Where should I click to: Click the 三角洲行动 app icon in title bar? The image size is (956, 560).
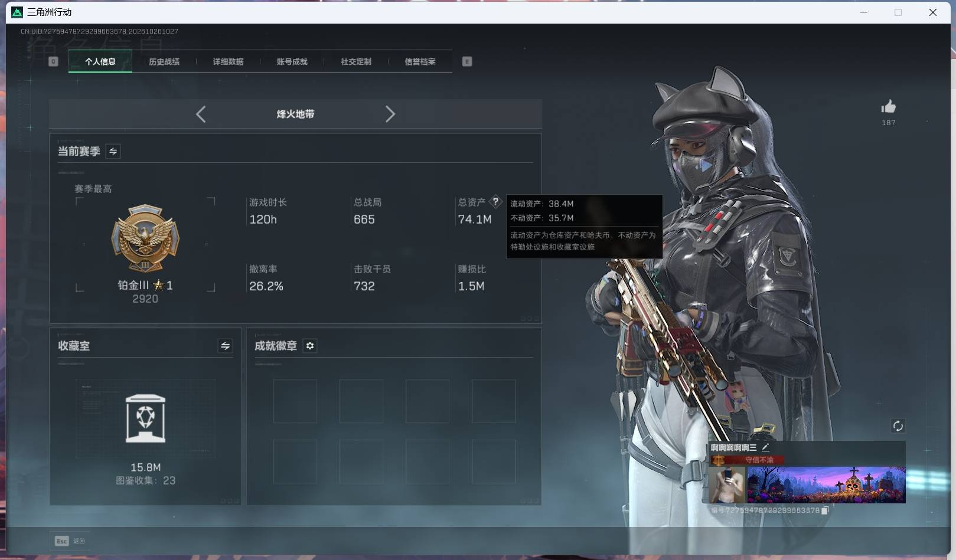tap(17, 12)
